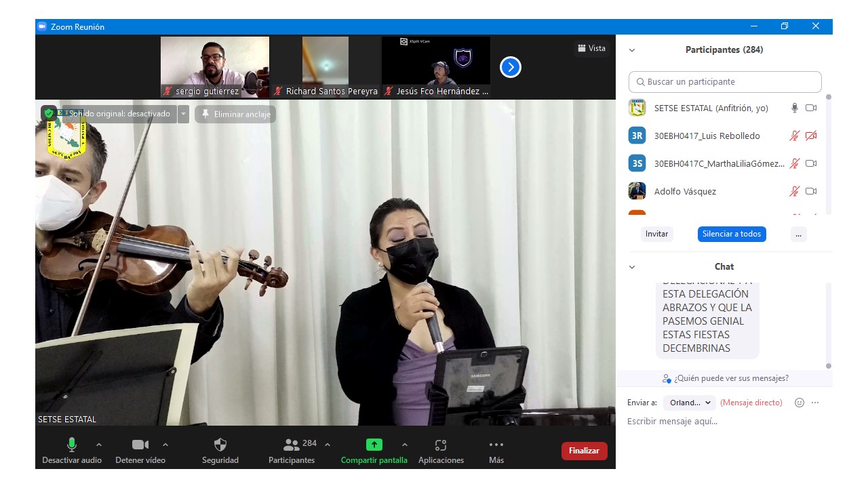Click the pin icon in Eliminar anclaje
The height and width of the screenshot is (488, 868).
point(205,114)
